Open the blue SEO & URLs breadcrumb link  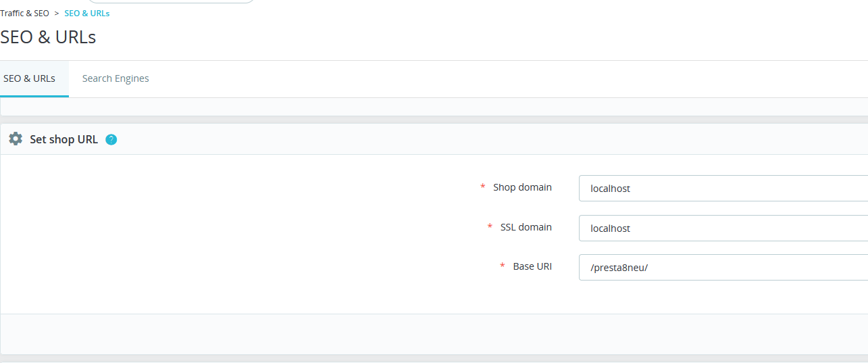[x=86, y=14]
